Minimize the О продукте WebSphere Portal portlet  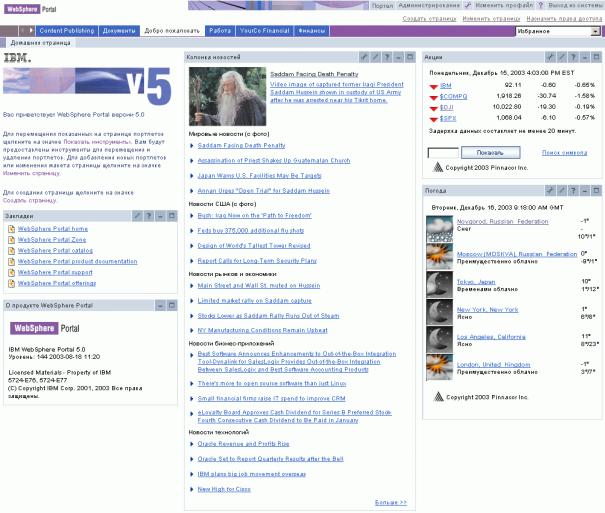pos(160,306)
